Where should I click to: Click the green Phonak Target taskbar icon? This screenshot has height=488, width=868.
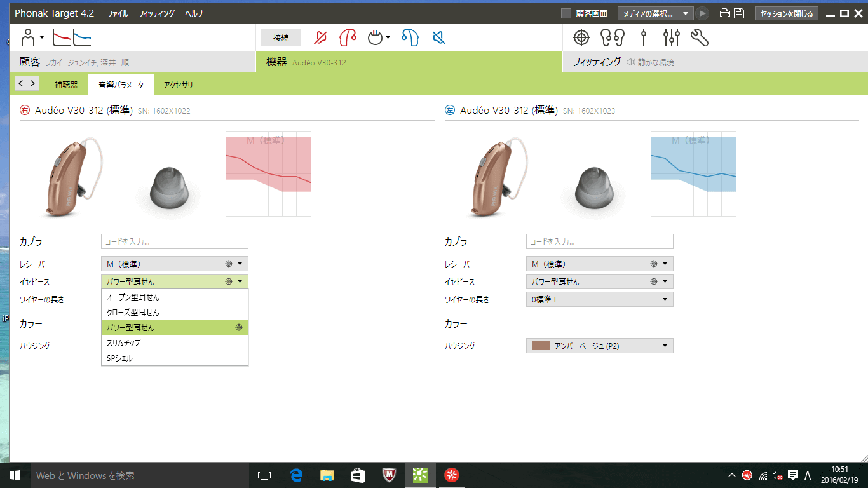click(420, 475)
